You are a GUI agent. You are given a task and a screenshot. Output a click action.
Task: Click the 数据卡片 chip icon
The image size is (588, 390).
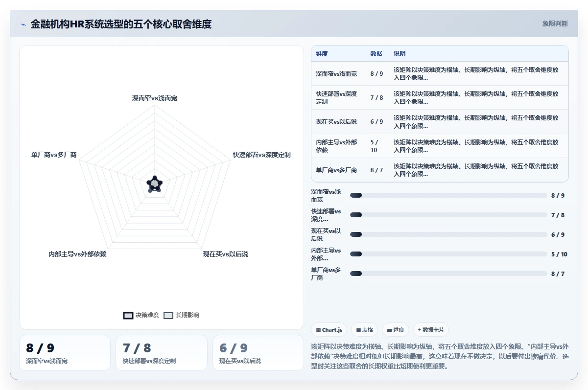pyautogui.click(x=420, y=330)
